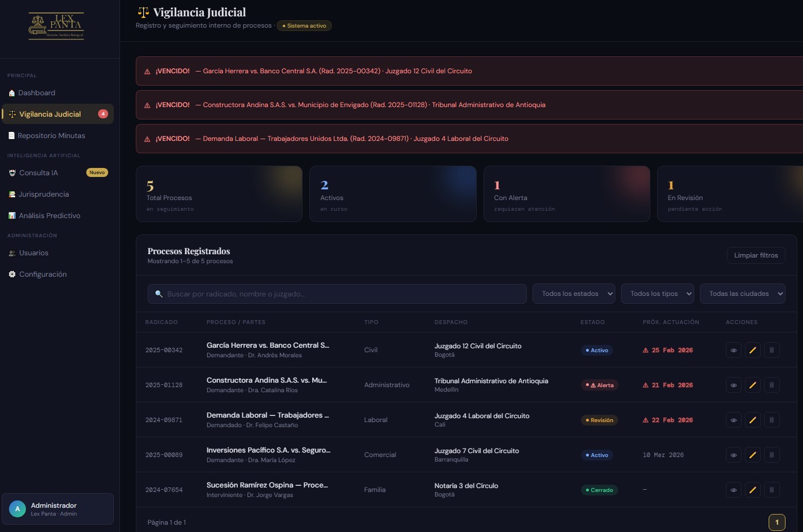Click the Total Procesos stat card
This screenshot has height=532, width=803.
(x=219, y=194)
